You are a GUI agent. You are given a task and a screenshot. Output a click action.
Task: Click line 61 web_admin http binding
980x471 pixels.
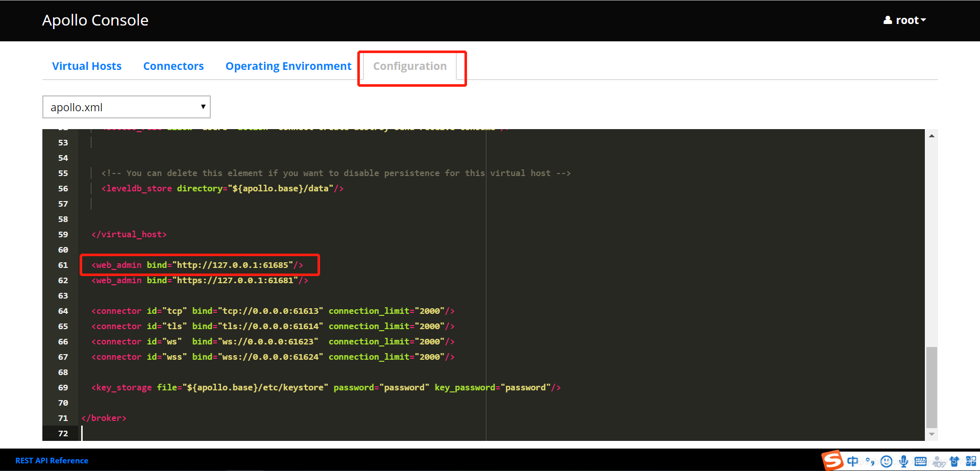click(x=198, y=265)
